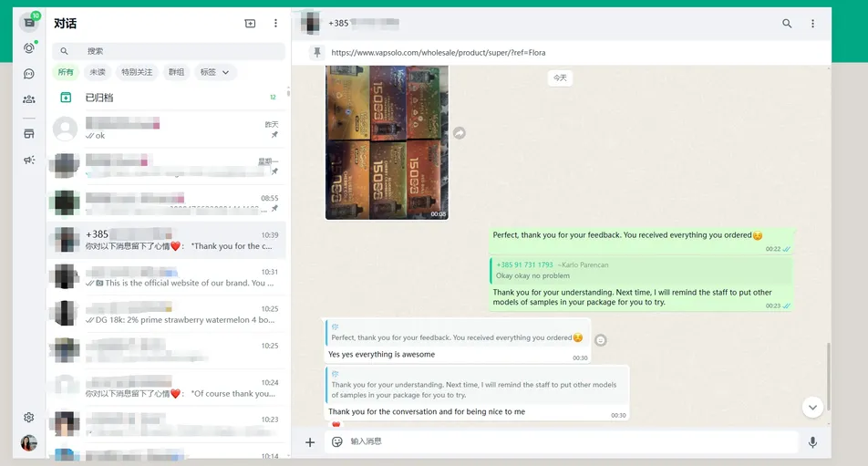The image size is (868, 466).
Task: Click quoted 'Okay okay no problem' reply
Action: [640, 270]
